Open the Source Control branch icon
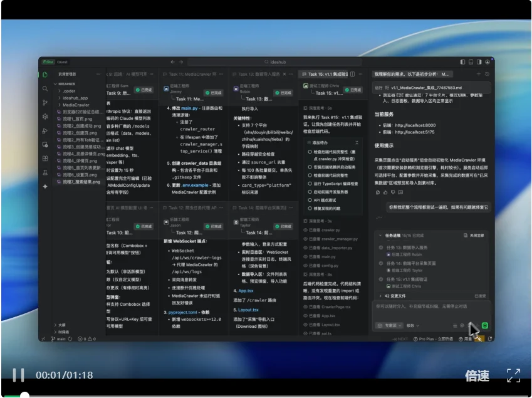This screenshot has height=398, width=532. pos(45,103)
